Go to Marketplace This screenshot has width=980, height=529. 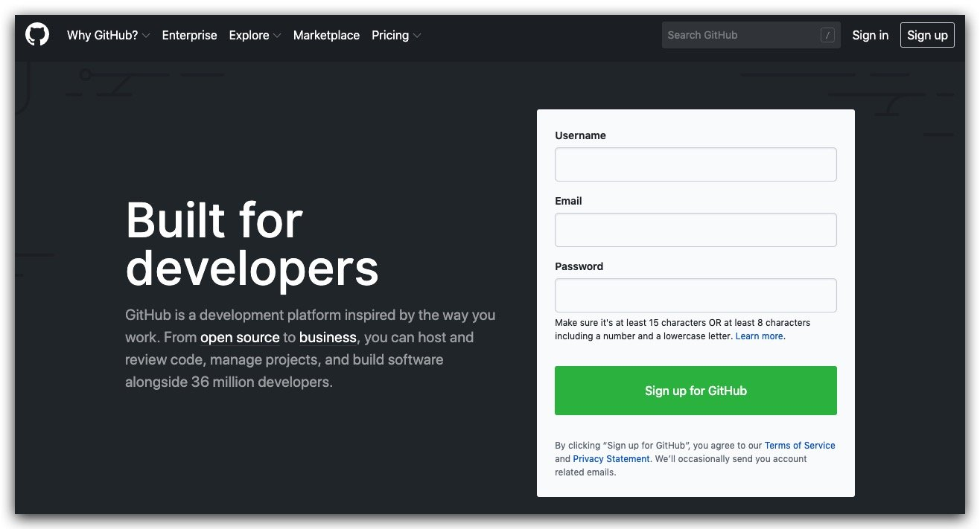326,35
